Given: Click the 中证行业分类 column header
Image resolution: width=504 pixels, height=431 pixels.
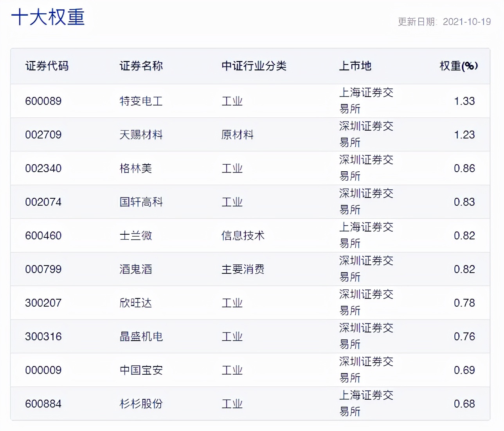Looking at the screenshot, I should pyautogui.click(x=254, y=66).
